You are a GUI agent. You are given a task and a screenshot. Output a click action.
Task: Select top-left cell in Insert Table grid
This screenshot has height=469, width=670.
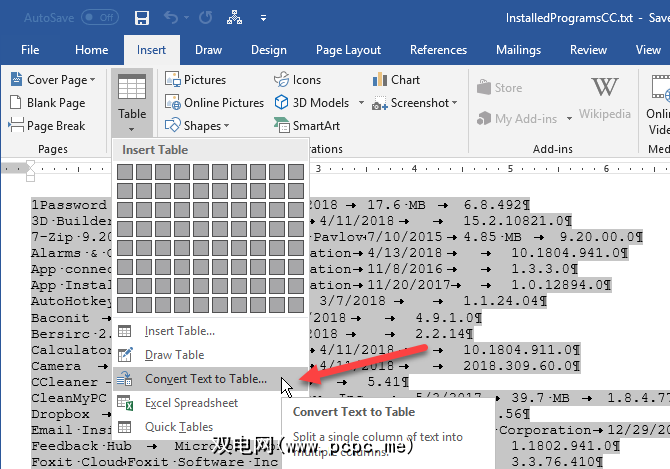click(x=125, y=173)
